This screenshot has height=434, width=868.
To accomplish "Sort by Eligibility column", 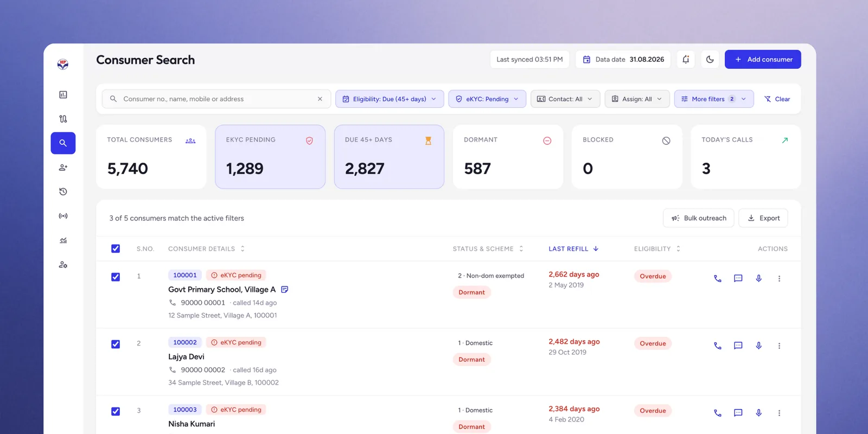I will click(x=657, y=249).
